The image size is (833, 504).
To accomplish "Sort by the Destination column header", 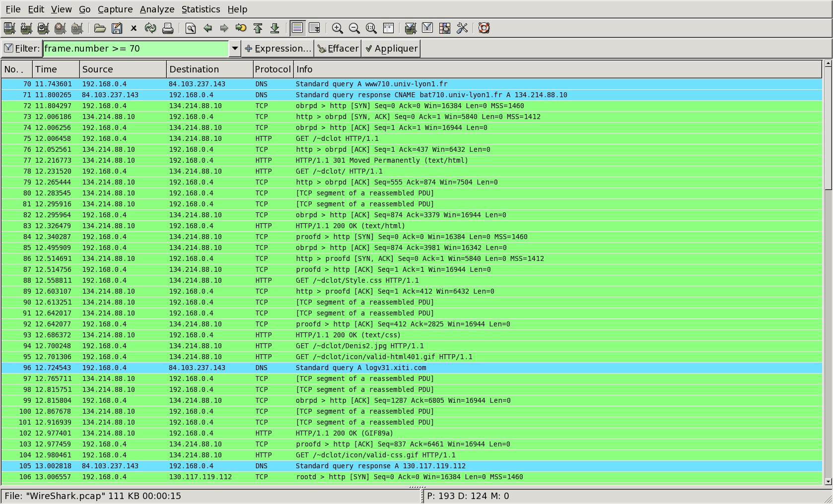I will tap(210, 69).
